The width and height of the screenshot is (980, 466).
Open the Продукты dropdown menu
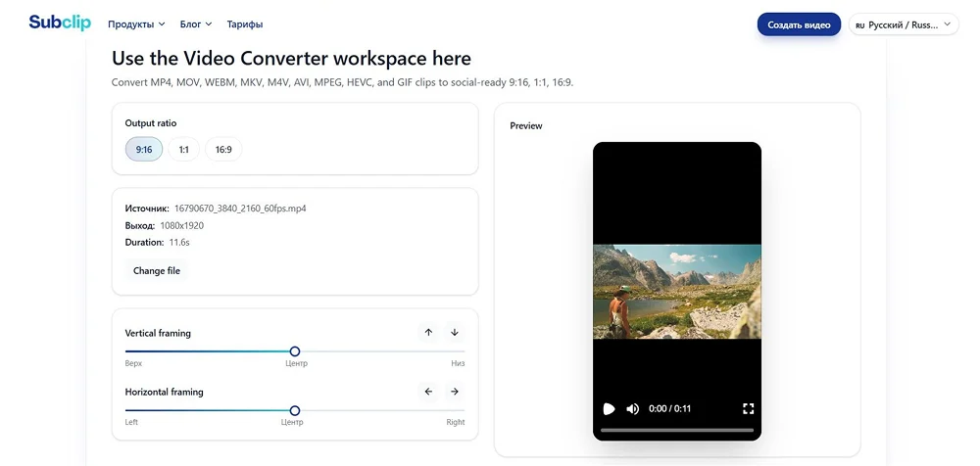click(136, 24)
